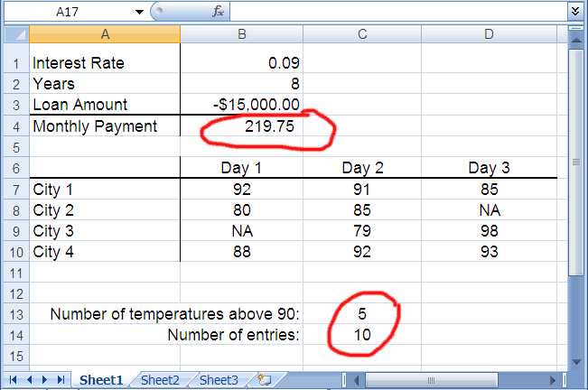Click the Insert Function fx icon
Image resolution: width=588 pixels, height=390 pixels.
pyautogui.click(x=219, y=11)
